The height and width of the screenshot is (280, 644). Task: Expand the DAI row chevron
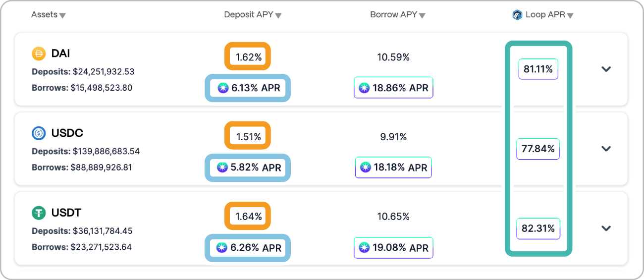(606, 69)
